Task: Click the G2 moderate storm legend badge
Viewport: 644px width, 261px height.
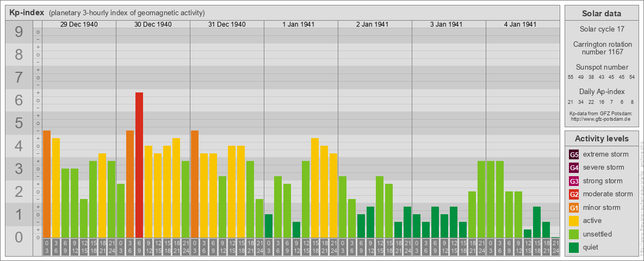Action: (x=574, y=194)
